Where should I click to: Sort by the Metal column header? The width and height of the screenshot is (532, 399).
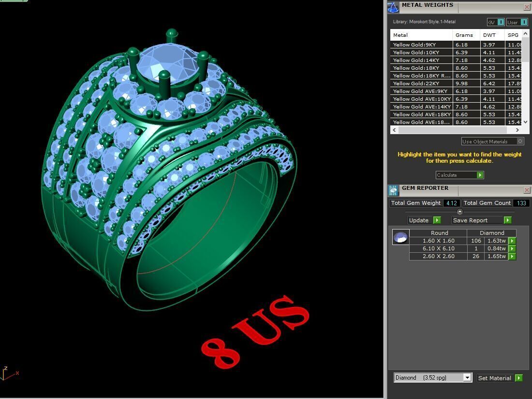pyautogui.click(x=421, y=35)
